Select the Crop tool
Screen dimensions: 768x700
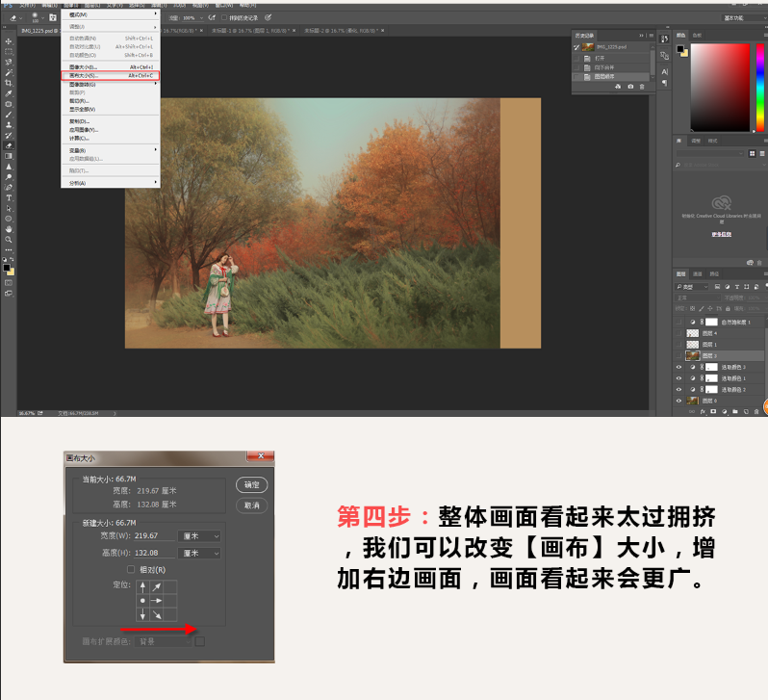pyautogui.click(x=9, y=83)
